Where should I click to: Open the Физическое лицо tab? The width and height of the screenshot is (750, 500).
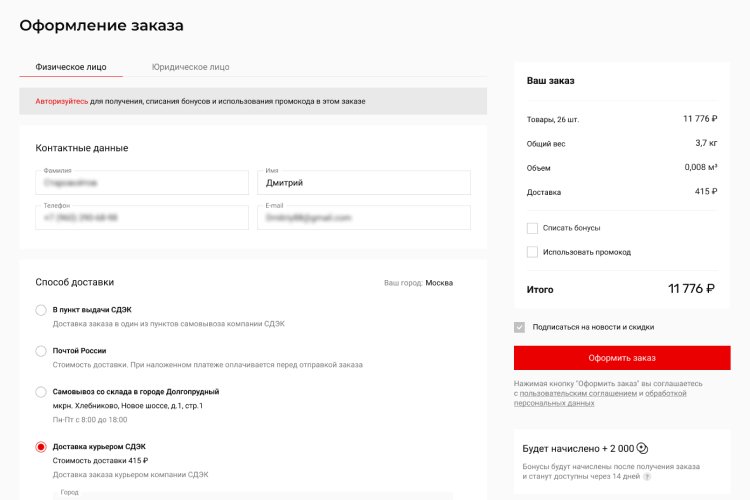pyautogui.click(x=71, y=67)
